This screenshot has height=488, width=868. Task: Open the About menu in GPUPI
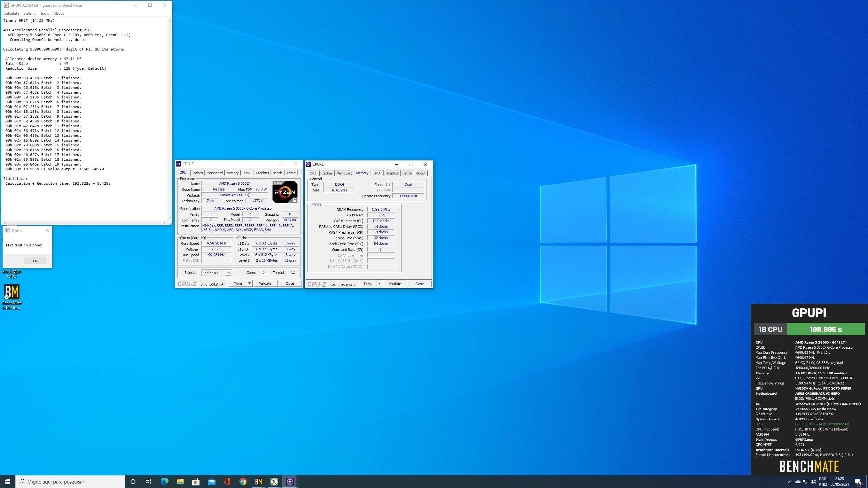[59, 13]
